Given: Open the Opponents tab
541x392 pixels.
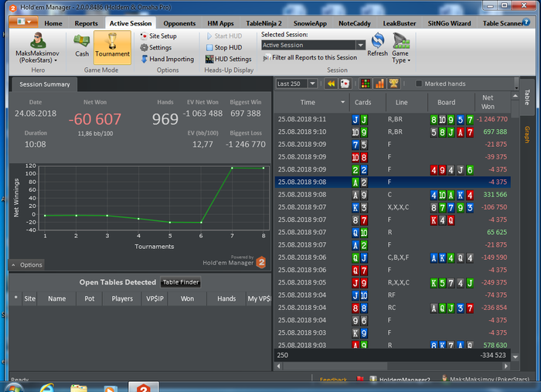Looking at the screenshot, I should [179, 23].
